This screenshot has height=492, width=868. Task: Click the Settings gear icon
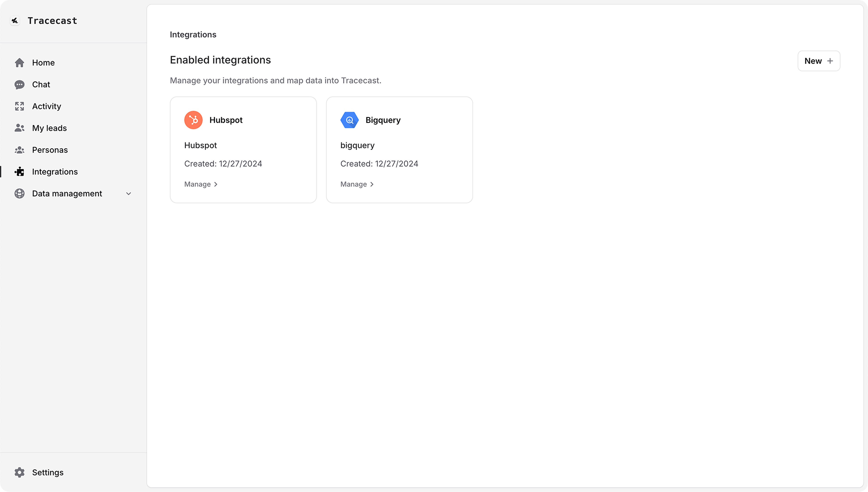pyautogui.click(x=20, y=472)
